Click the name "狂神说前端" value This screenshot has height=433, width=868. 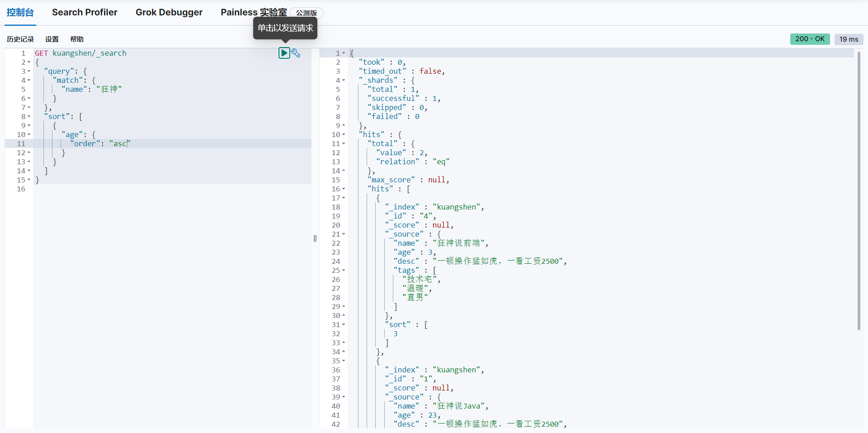point(459,243)
